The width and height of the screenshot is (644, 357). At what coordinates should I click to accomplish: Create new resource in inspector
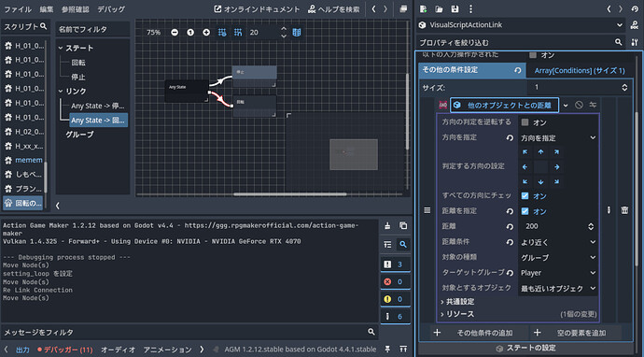[x=424, y=9]
